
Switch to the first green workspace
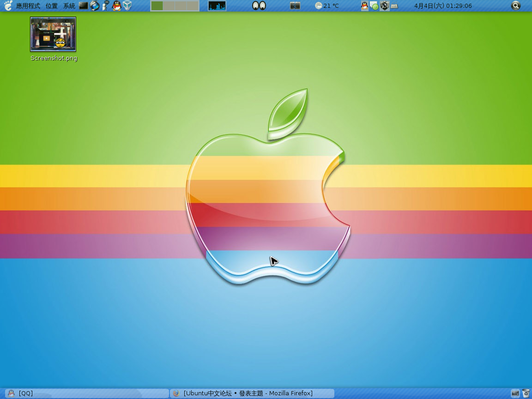coord(157,6)
